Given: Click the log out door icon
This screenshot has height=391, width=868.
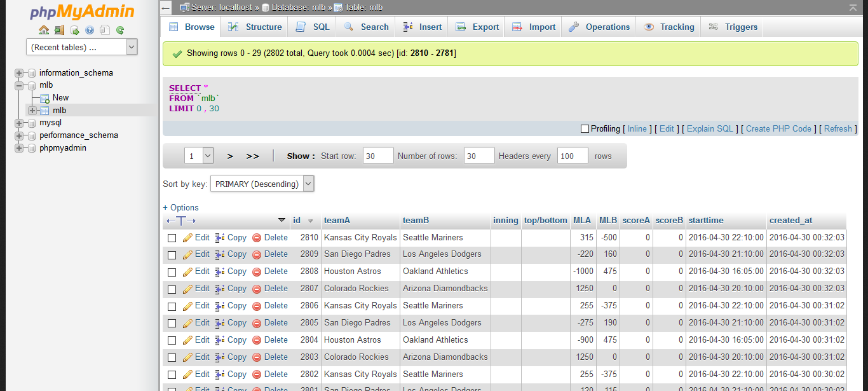Looking at the screenshot, I should [x=59, y=30].
